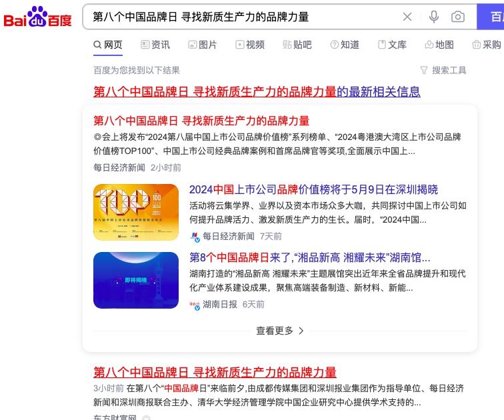Focus the search input field
Viewport: 504px width, 420px height.
pos(244,17)
